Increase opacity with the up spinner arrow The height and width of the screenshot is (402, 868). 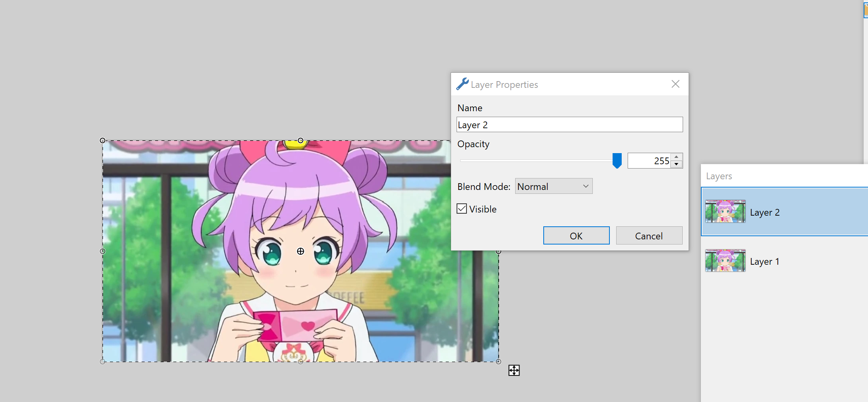(x=676, y=157)
